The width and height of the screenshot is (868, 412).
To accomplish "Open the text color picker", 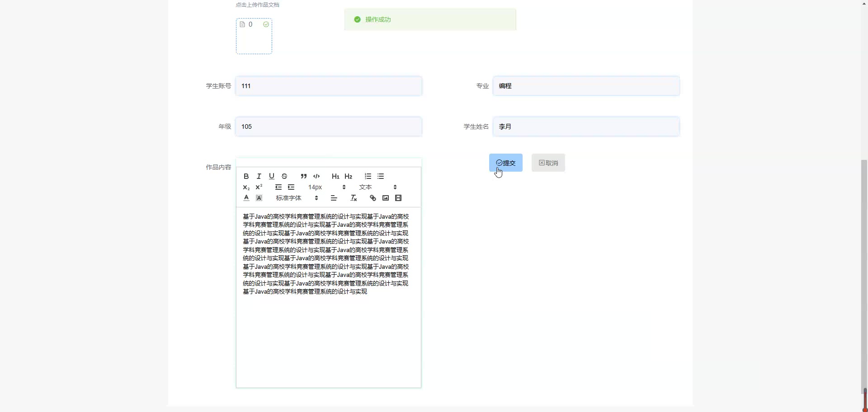I will point(246,198).
